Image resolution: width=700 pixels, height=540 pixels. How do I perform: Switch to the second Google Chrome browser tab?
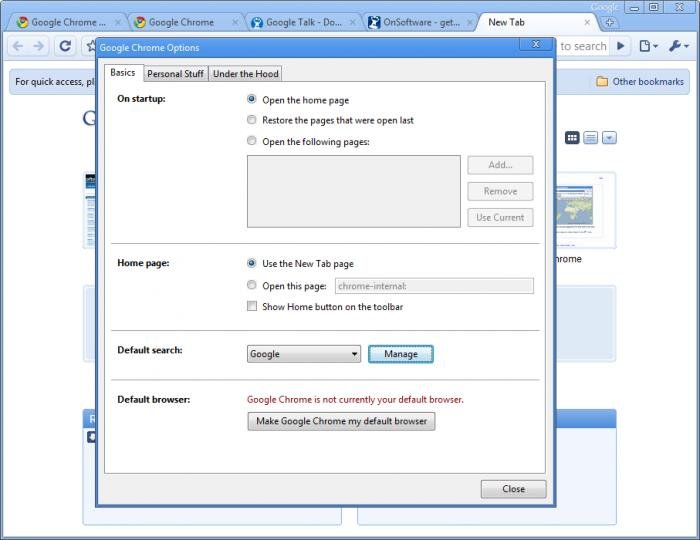point(181,22)
